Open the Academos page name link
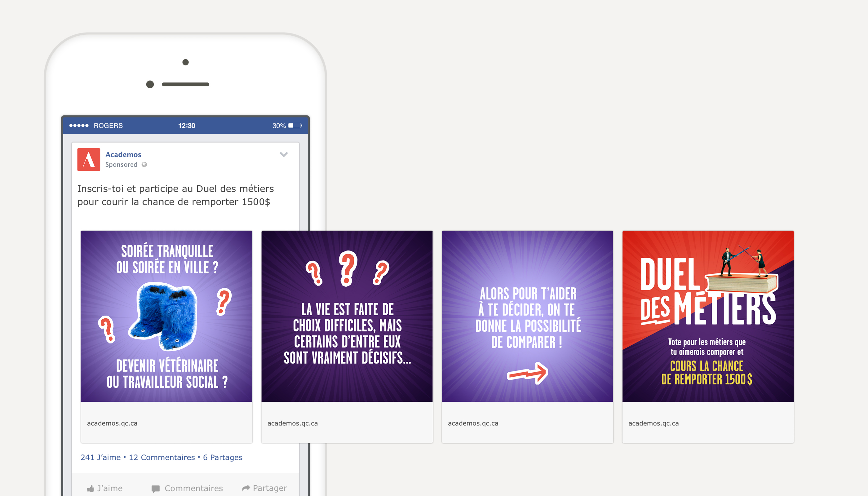This screenshot has width=868, height=496. 123,154
